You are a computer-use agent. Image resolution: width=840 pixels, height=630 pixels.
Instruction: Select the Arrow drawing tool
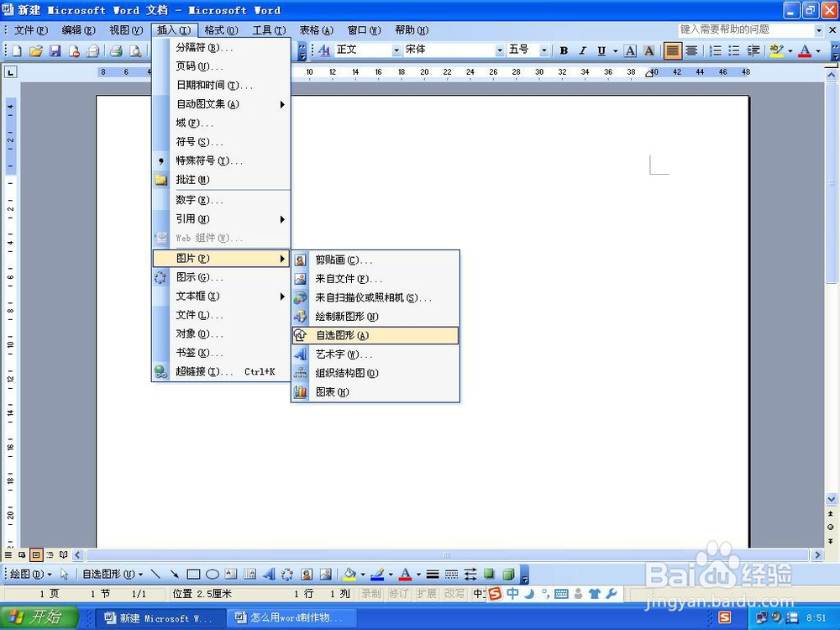pos(174,575)
